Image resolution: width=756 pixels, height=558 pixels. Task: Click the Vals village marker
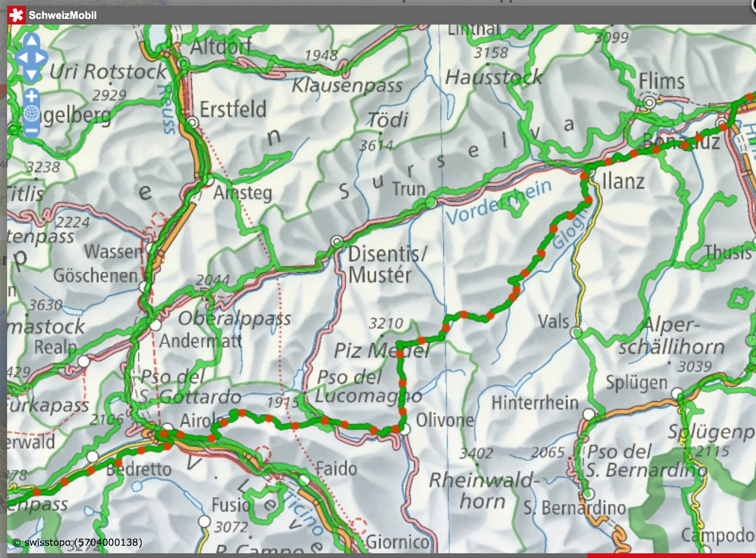(x=576, y=332)
